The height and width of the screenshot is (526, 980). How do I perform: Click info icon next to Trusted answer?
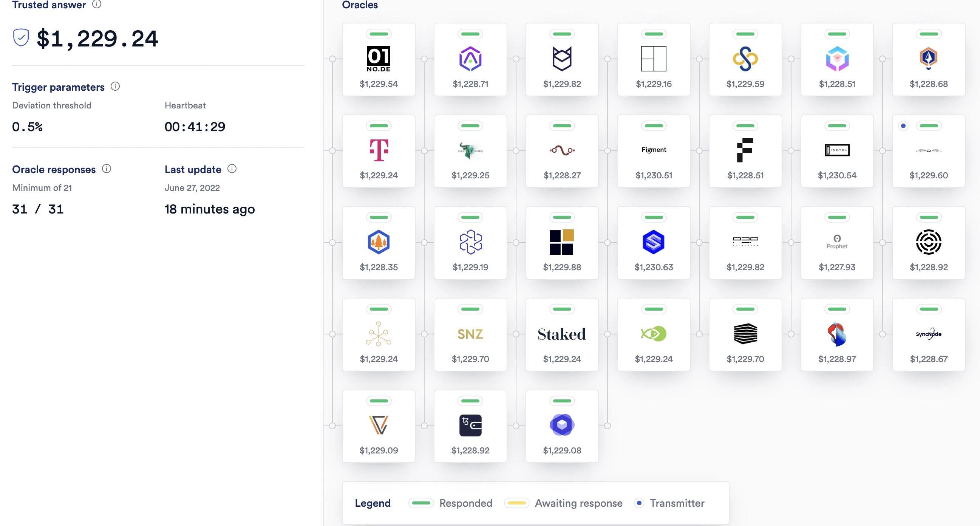click(x=97, y=4)
